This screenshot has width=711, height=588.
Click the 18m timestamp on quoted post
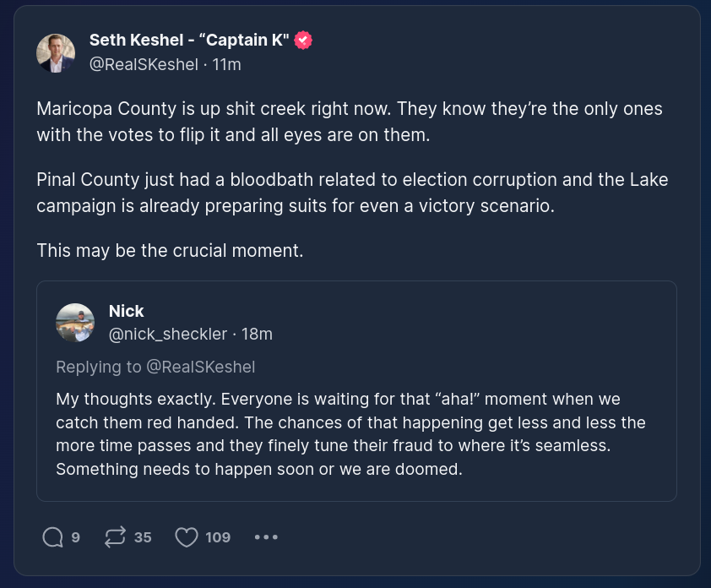[x=257, y=334]
